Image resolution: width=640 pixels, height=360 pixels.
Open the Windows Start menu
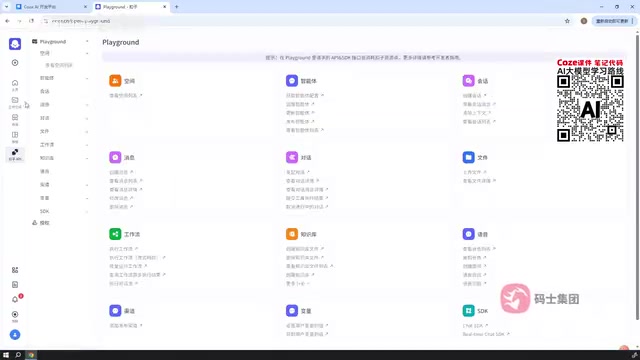[6, 355]
